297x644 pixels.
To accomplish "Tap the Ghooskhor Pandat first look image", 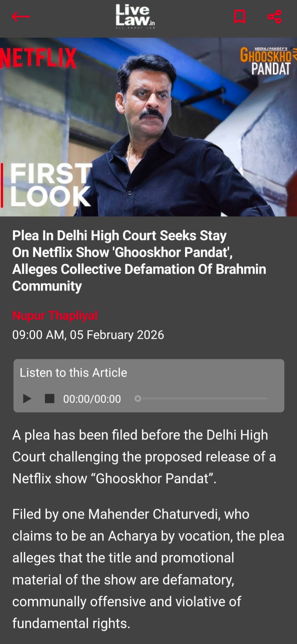I will click(x=148, y=127).
